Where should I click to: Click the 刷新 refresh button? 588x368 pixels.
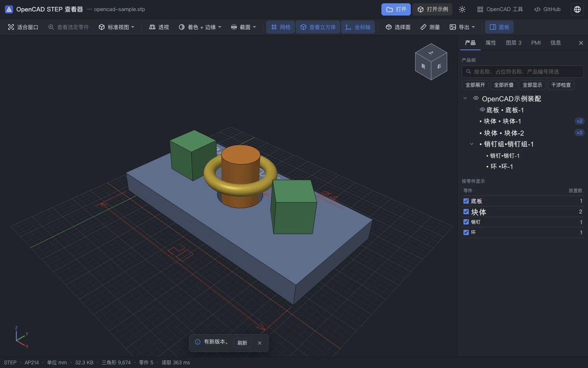click(242, 343)
